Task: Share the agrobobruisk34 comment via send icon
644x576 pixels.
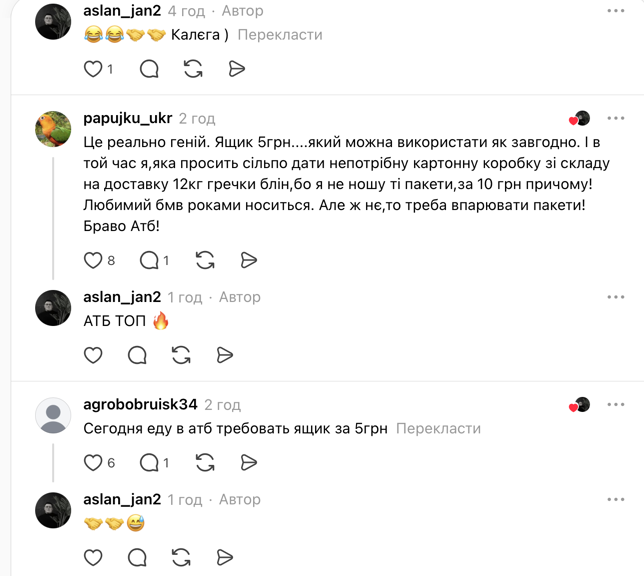Action: pyautogui.click(x=248, y=463)
